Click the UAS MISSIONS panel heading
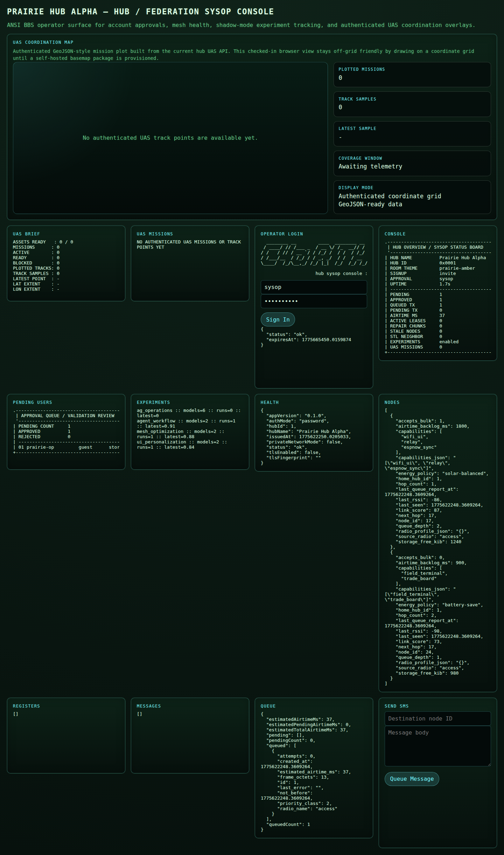Image resolution: width=504 pixels, height=855 pixels. pyautogui.click(x=155, y=234)
